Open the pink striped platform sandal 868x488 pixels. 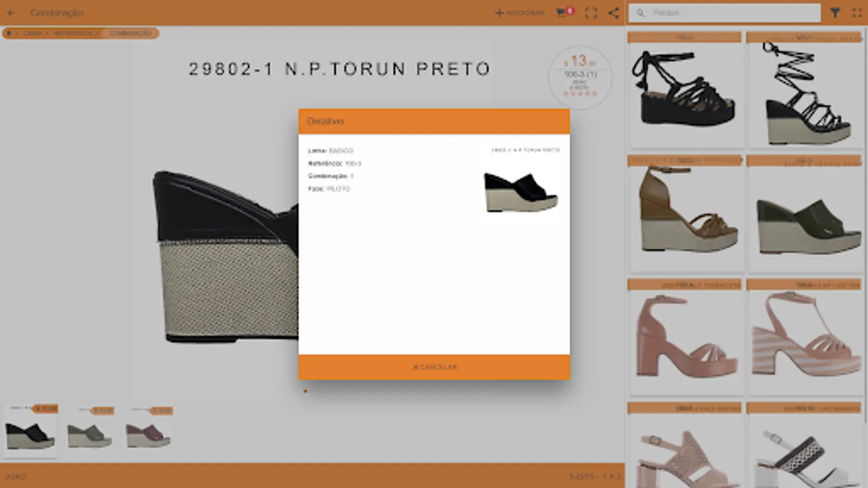805,337
